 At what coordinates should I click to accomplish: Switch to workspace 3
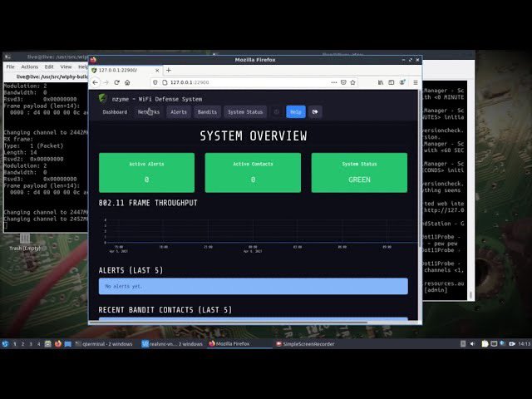31,343
